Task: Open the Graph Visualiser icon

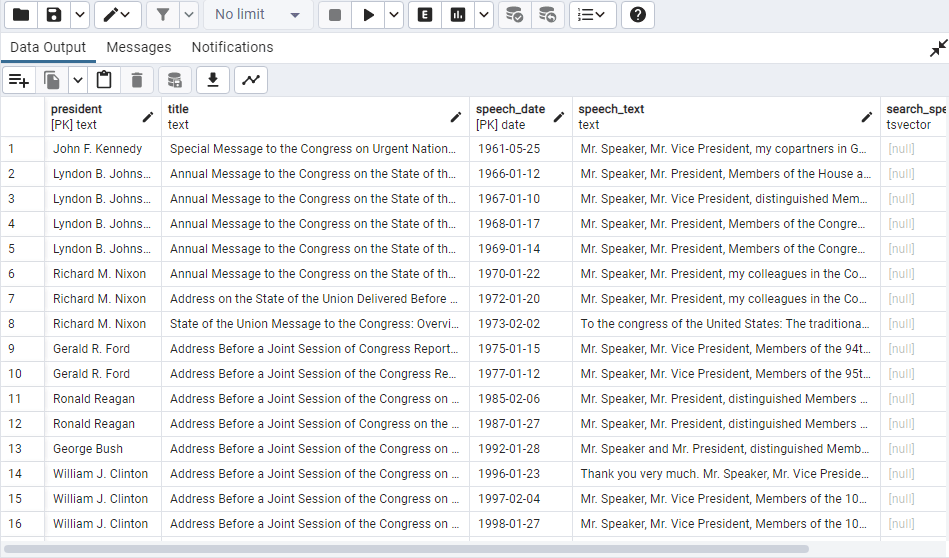Action: [x=250, y=80]
